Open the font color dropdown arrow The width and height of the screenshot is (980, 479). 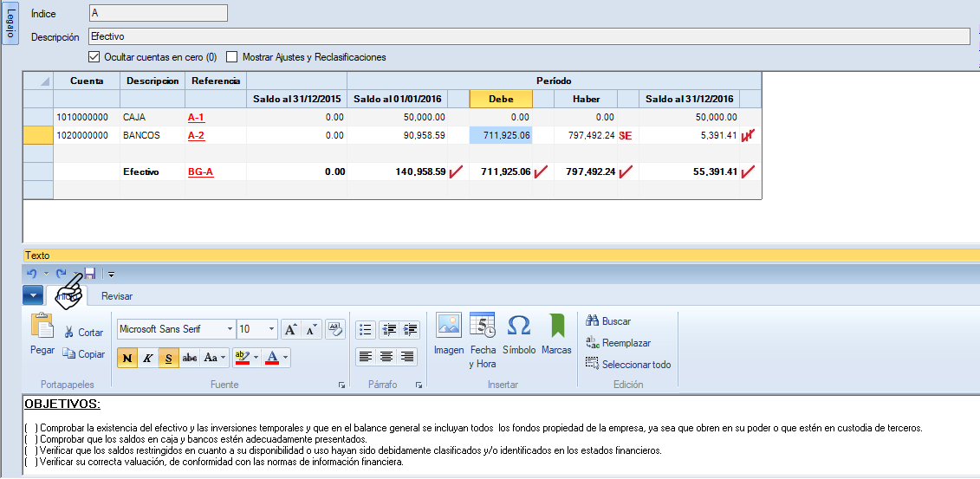pyautogui.click(x=286, y=357)
